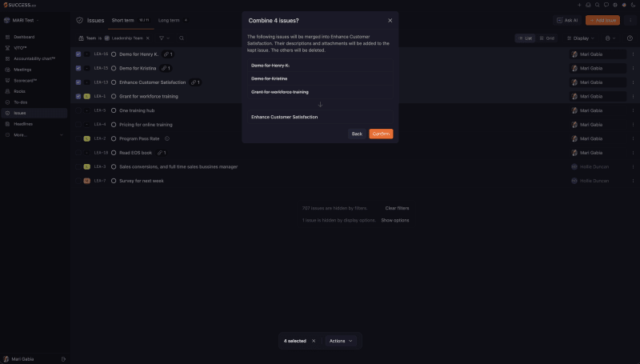Open Scorecard in the sidebar

26,80
